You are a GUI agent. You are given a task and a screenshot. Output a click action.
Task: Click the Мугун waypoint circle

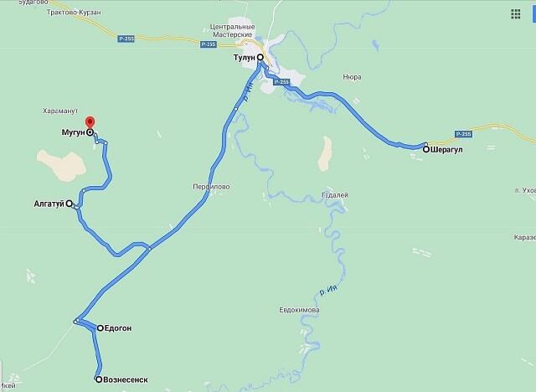(90, 132)
